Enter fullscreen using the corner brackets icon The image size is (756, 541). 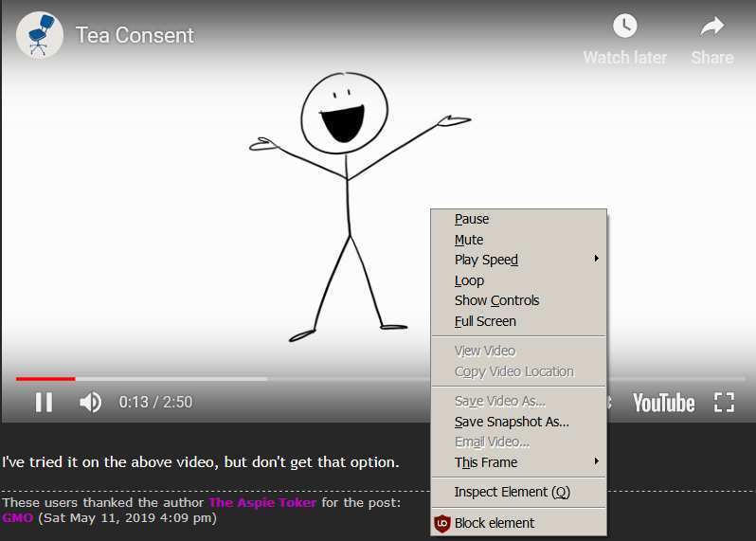click(724, 402)
